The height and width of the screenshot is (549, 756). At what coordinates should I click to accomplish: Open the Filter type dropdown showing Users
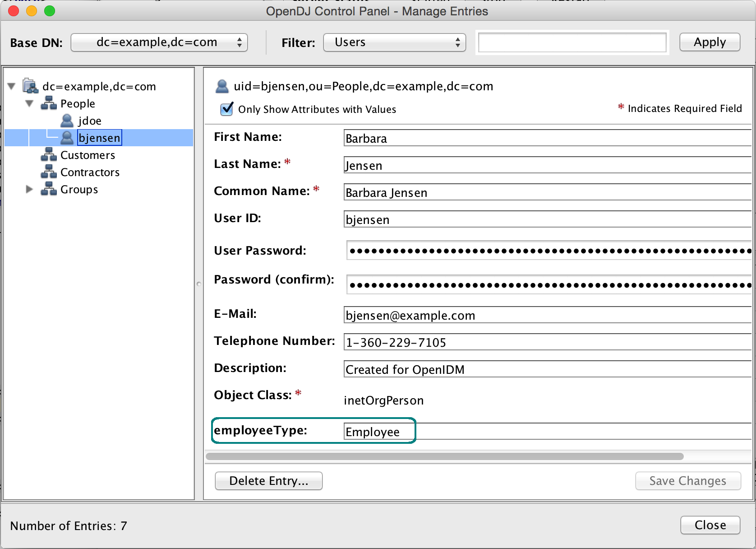395,42
